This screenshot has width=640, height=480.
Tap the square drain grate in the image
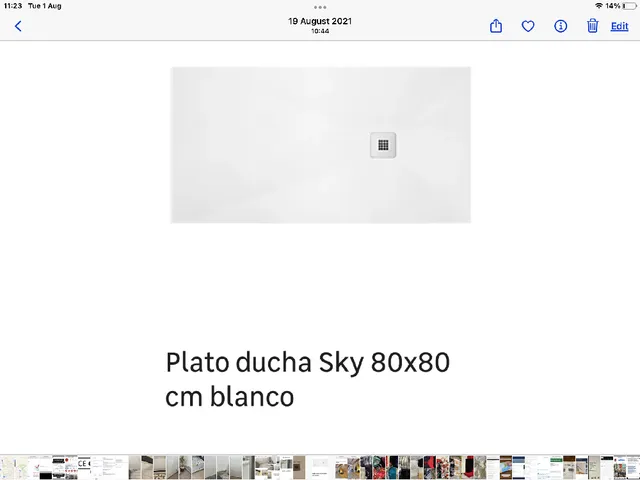click(x=383, y=145)
